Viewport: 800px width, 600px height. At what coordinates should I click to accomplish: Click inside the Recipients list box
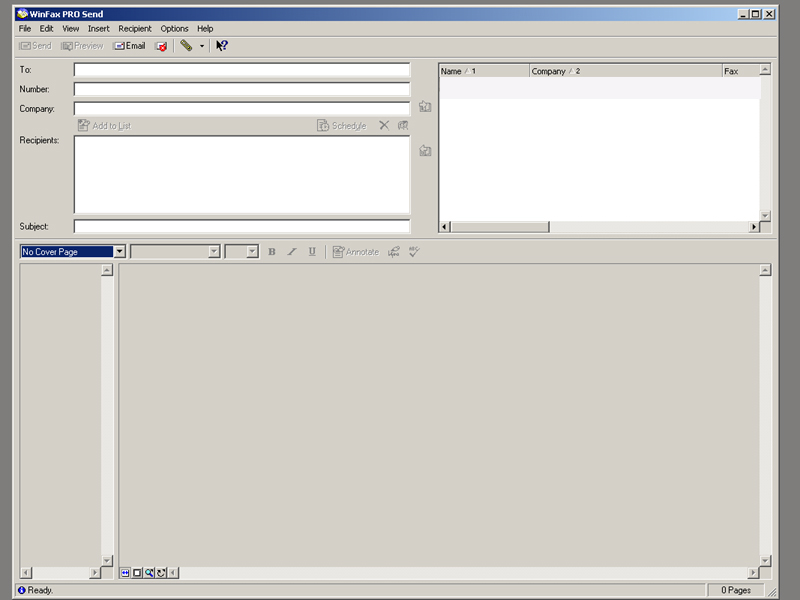[242, 174]
